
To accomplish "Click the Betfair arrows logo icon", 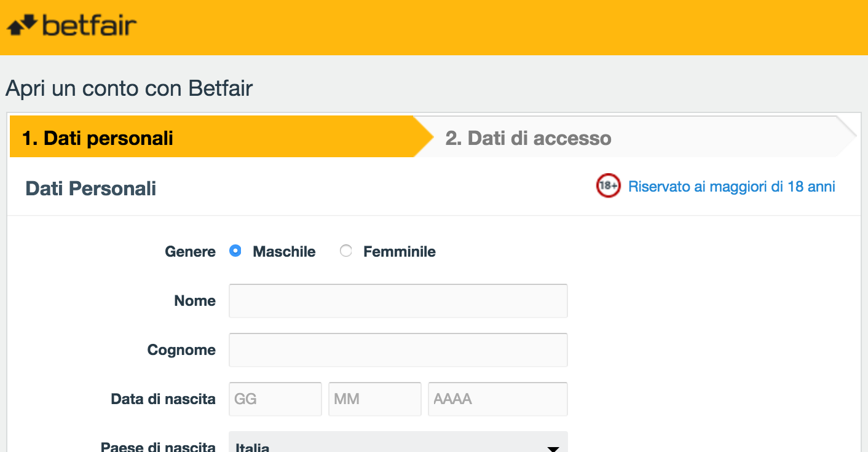I will pyautogui.click(x=22, y=25).
